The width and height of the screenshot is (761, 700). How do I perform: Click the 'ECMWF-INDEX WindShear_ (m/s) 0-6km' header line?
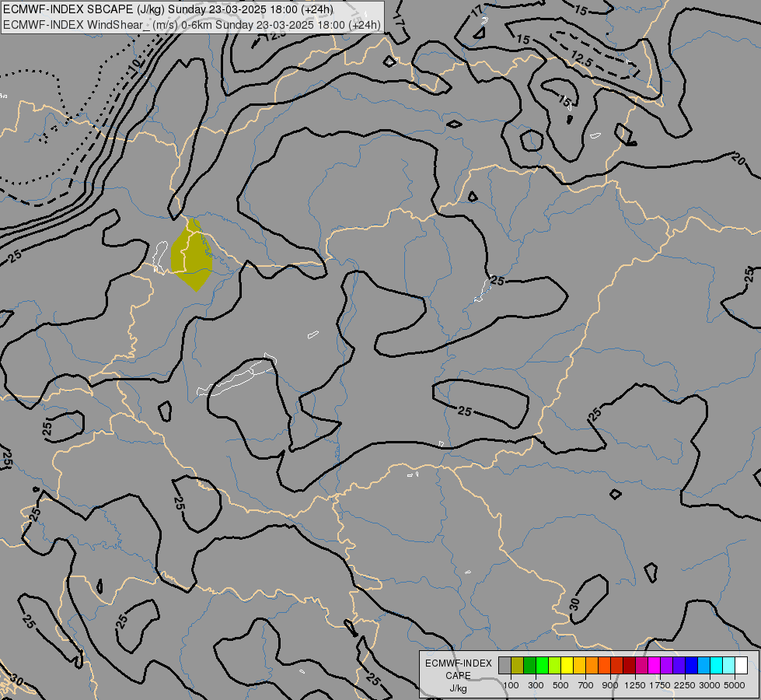(192, 25)
